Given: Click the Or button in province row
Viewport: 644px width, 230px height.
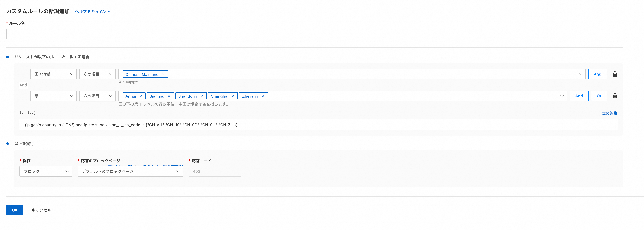Looking at the screenshot, I should [x=599, y=96].
